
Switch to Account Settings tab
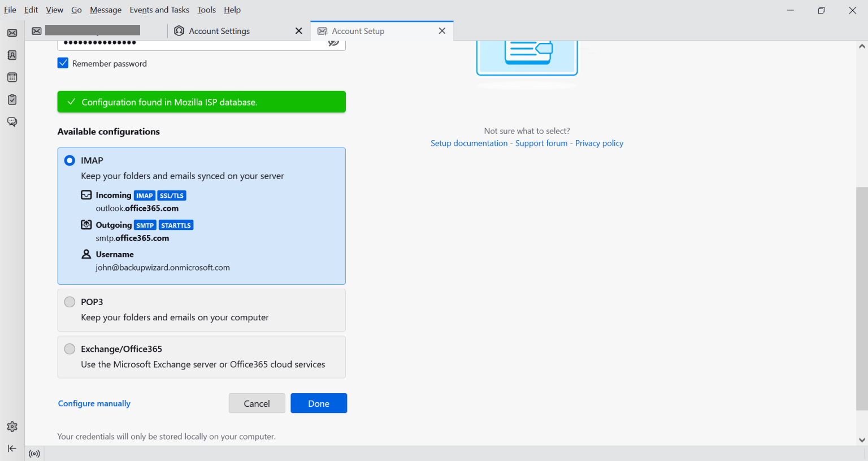219,31
